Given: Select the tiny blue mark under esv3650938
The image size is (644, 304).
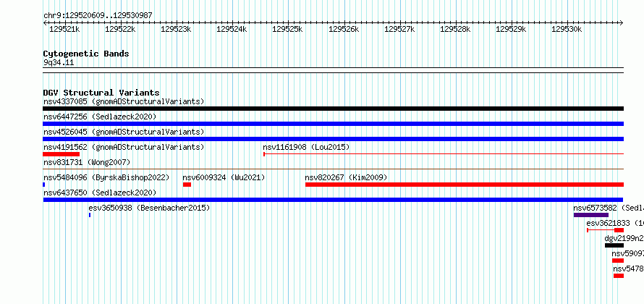Looking at the screenshot, I should pyautogui.click(x=90, y=215).
